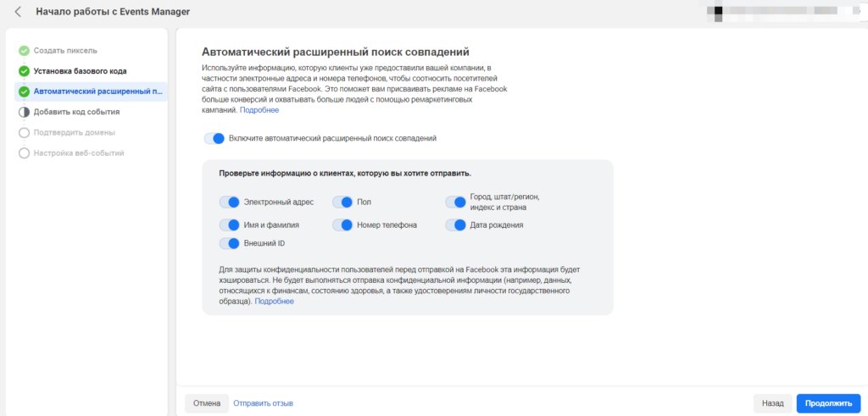This screenshot has width=868, height=416.
Task: Click the Назад button
Action: point(772,403)
